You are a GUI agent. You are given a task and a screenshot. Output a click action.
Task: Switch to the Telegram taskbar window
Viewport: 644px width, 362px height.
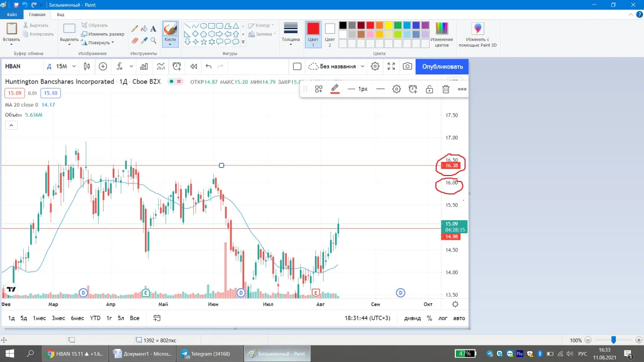[210, 353]
